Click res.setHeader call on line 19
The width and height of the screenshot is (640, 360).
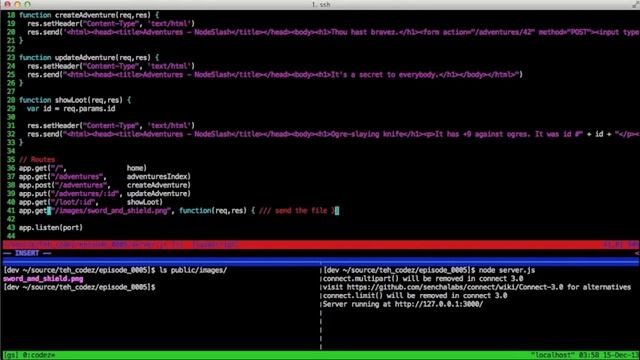coord(111,24)
